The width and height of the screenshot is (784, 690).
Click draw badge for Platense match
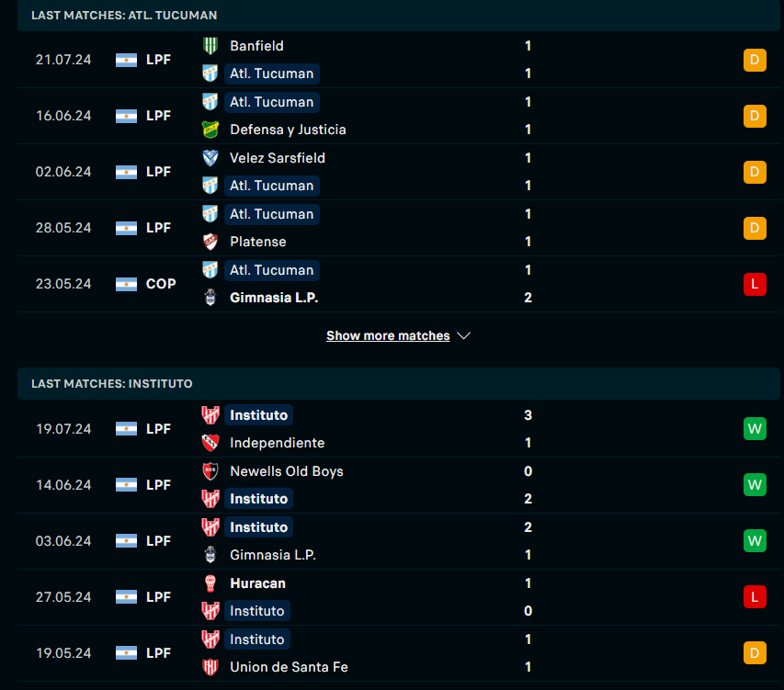755,228
